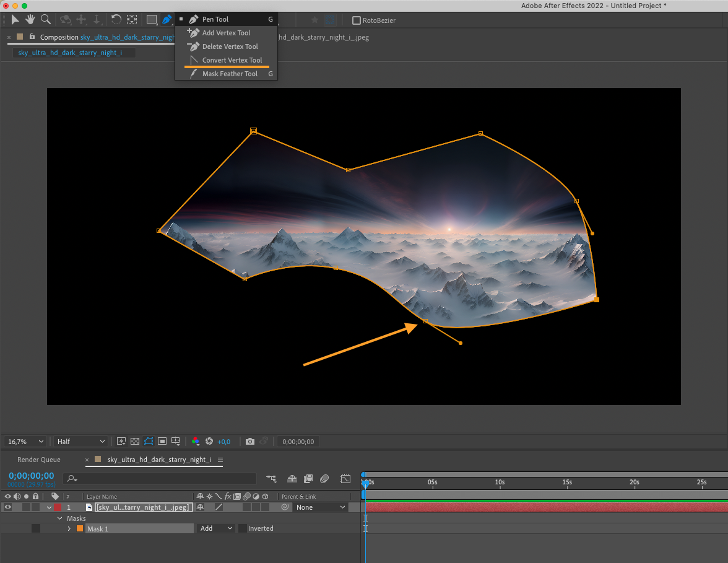728x563 pixels.
Task: Hide the sky layer with eye toggle
Action: tap(7, 507)
